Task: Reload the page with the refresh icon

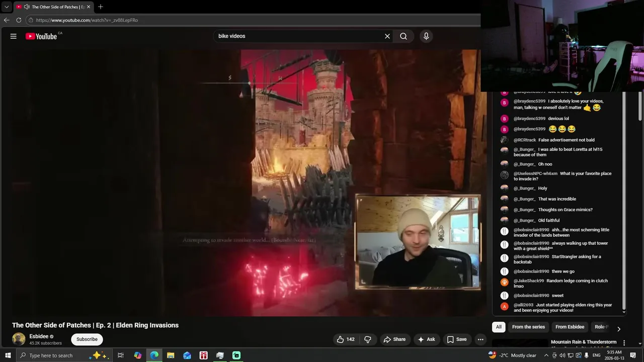Action: click(19, 20)
